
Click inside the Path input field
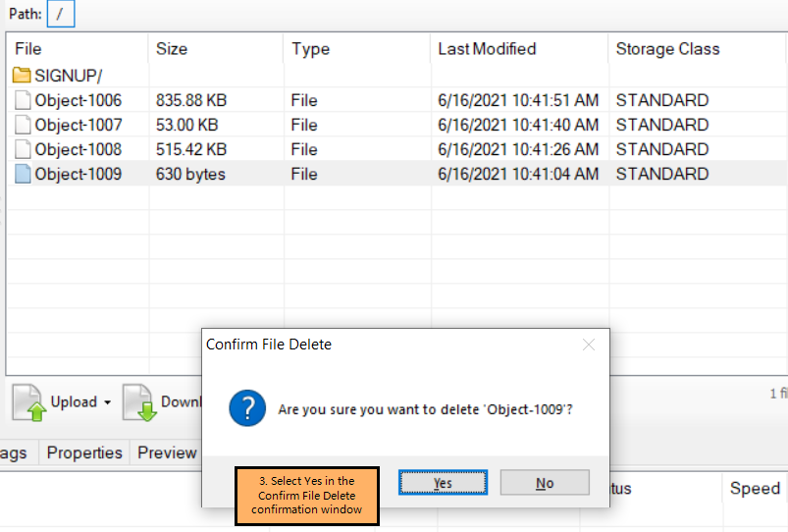pos(60,14)
